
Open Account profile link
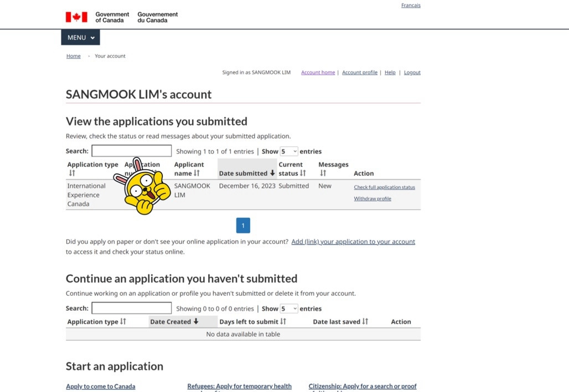pyautogui.click(x=360, y=72)
